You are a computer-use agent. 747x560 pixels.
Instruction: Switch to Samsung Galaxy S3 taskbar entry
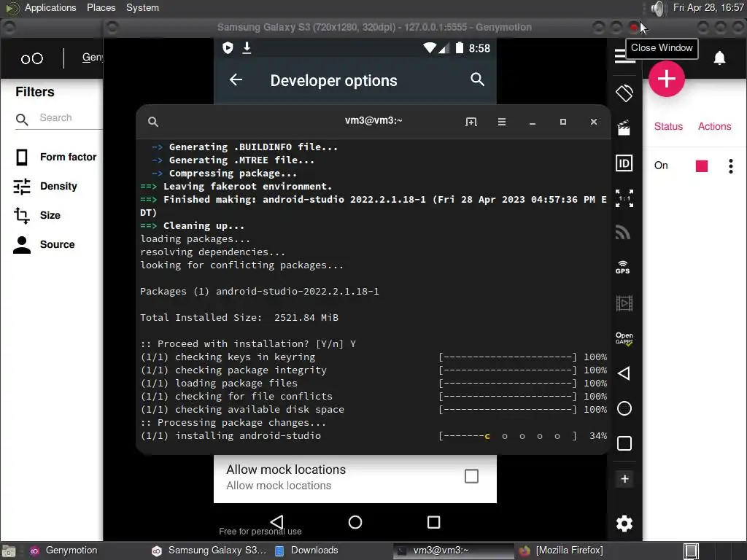pos(209,551)
